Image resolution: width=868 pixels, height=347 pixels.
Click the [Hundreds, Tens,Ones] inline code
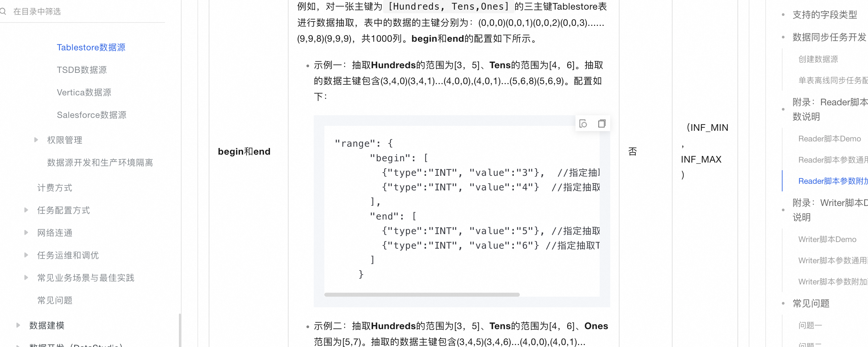[x=449, y=6]
